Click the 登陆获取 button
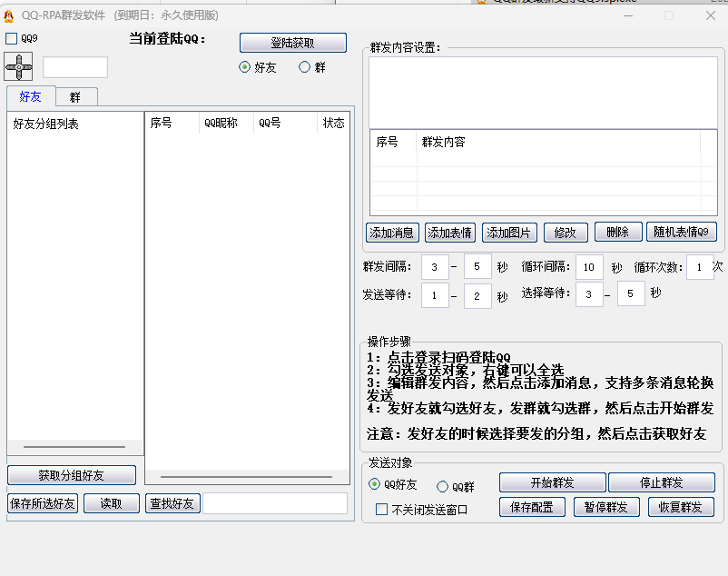Screen dimensions: 728x576 click(293, 43)
